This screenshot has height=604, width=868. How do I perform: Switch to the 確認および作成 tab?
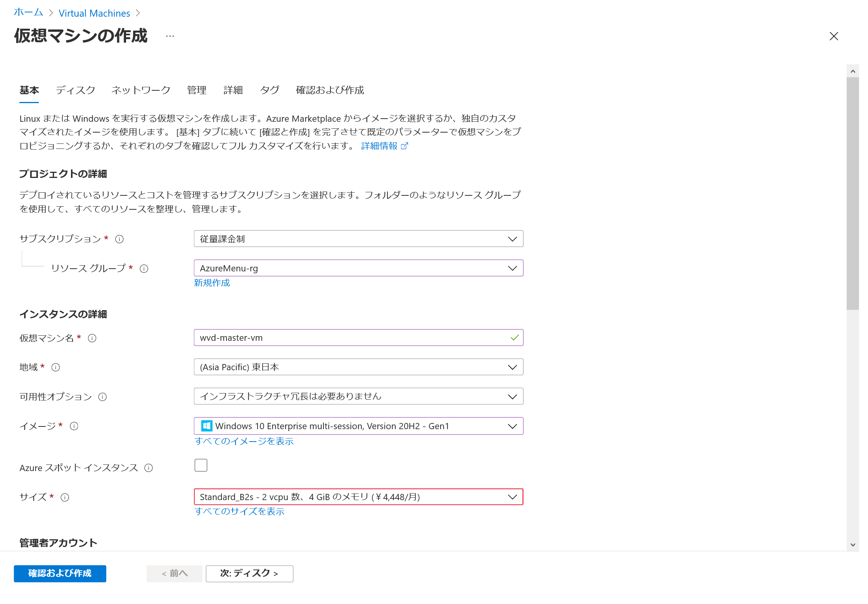coord(330,90)
